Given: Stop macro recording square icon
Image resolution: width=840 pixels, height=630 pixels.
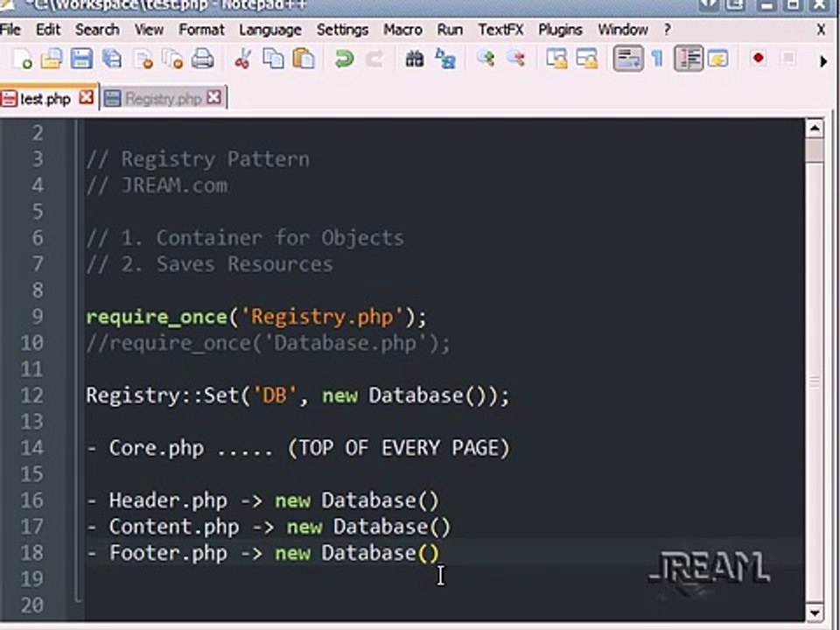Looking at the screenshot, I should pyautogui.click(x=788, y=58).
